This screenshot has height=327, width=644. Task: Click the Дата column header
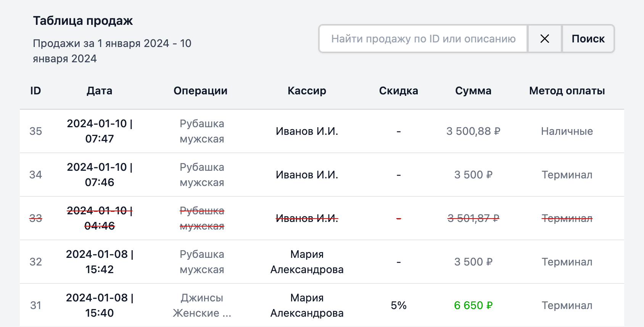point(99,91)
